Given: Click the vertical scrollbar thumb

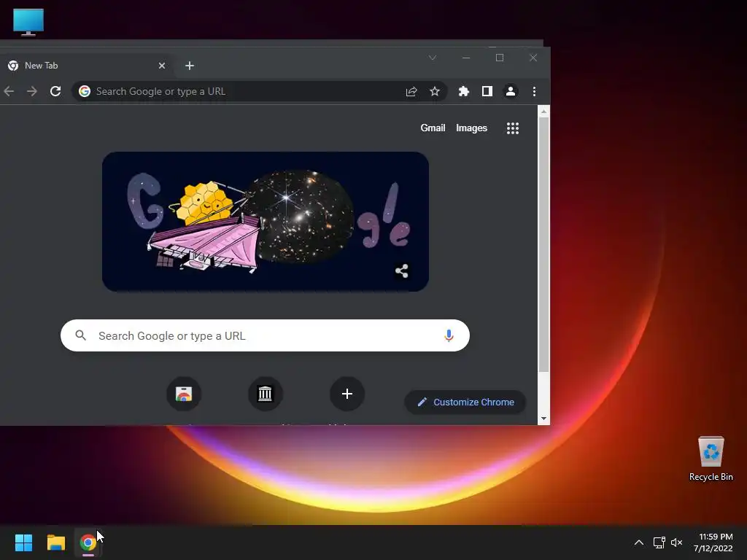Looking at the screenshot, I should 543,245.
